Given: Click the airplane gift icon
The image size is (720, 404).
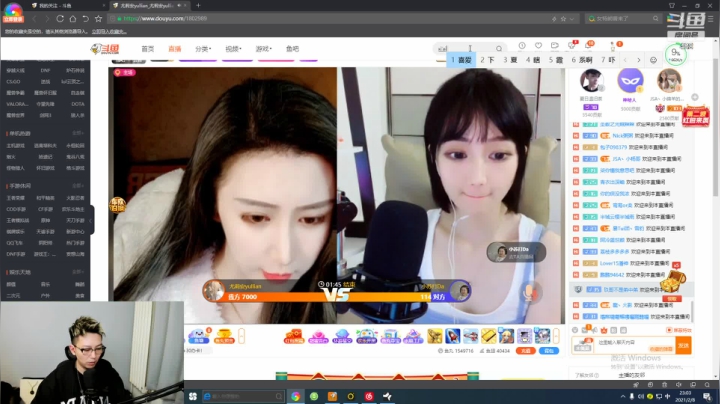Looking at the screenshot, I should [471, 336].
